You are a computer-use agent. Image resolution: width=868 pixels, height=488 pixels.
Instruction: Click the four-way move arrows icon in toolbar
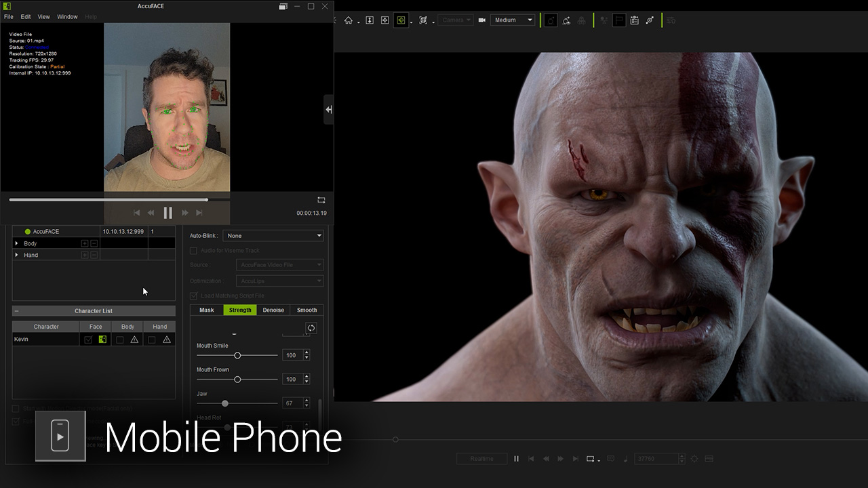pos(385,20)
